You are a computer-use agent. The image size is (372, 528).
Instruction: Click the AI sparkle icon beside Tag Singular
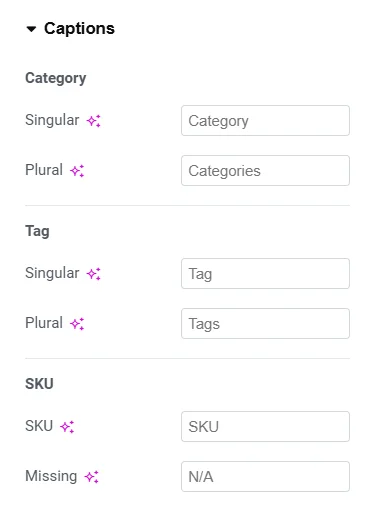(94, 274)
